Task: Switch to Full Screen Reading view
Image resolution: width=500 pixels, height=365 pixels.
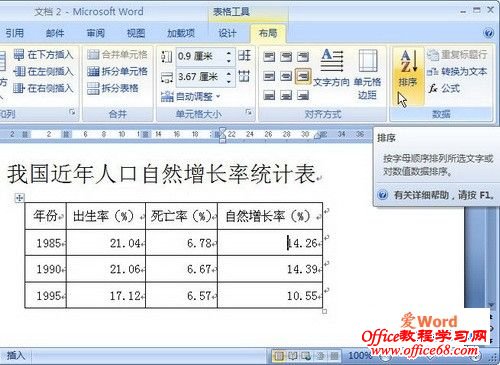Action: pos(292,356)
